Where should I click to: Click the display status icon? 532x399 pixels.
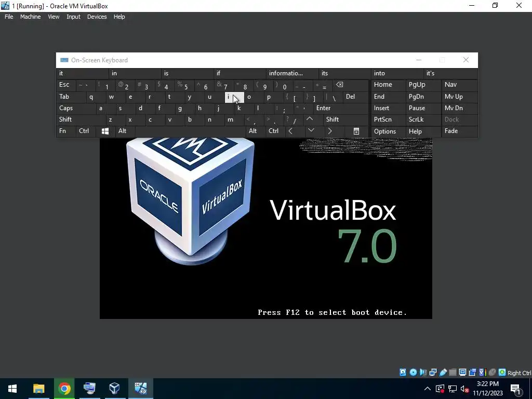(462, 372)
